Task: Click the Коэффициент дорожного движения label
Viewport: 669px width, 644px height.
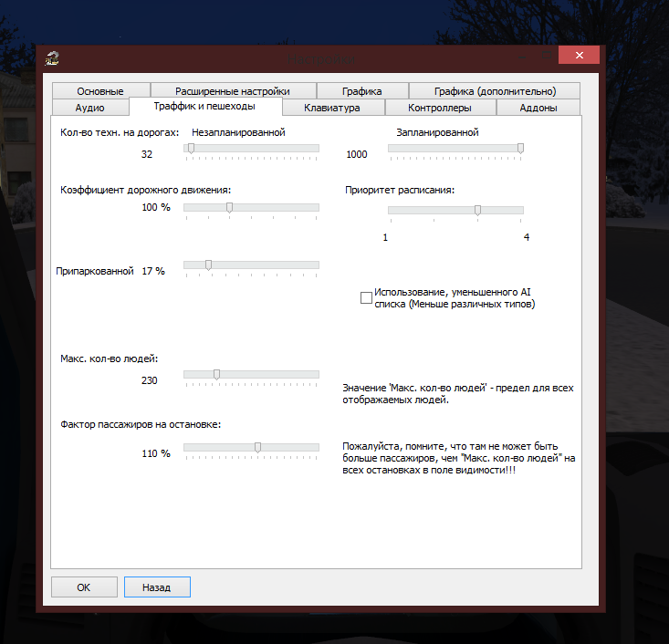Action: click(145, 191)
